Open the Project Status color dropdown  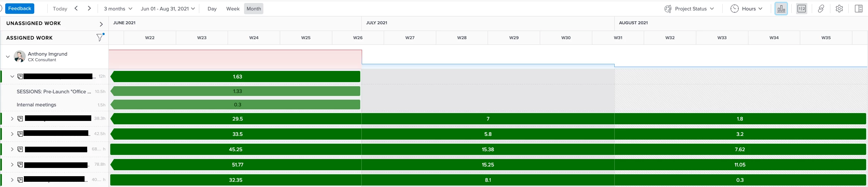tap(689, 9)
